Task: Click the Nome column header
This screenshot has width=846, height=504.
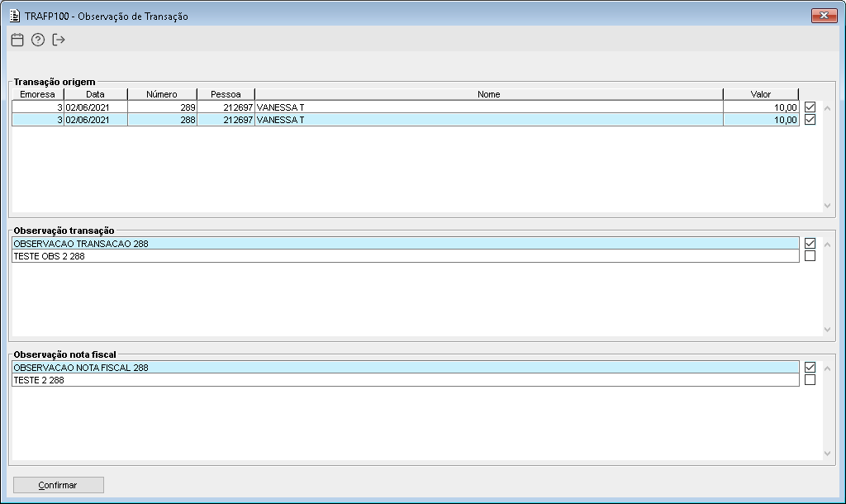Action: click(x=489, y=94)
